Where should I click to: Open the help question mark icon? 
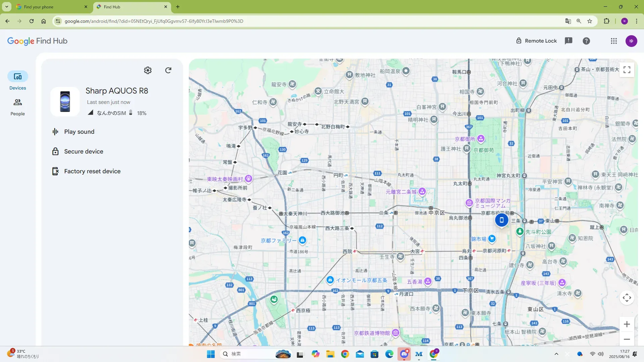pyautogui.click(x=586, y=41)
